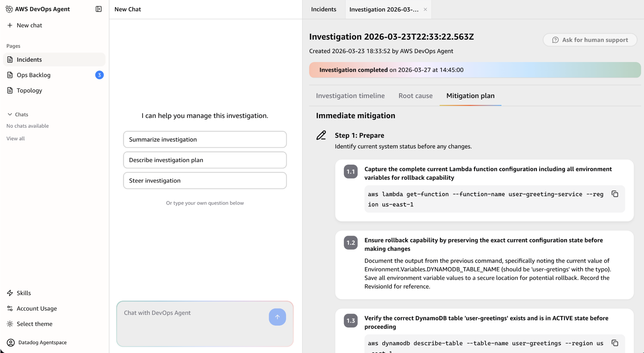
Task: Open the Investigation timeline tab
Action: point(350,96)
